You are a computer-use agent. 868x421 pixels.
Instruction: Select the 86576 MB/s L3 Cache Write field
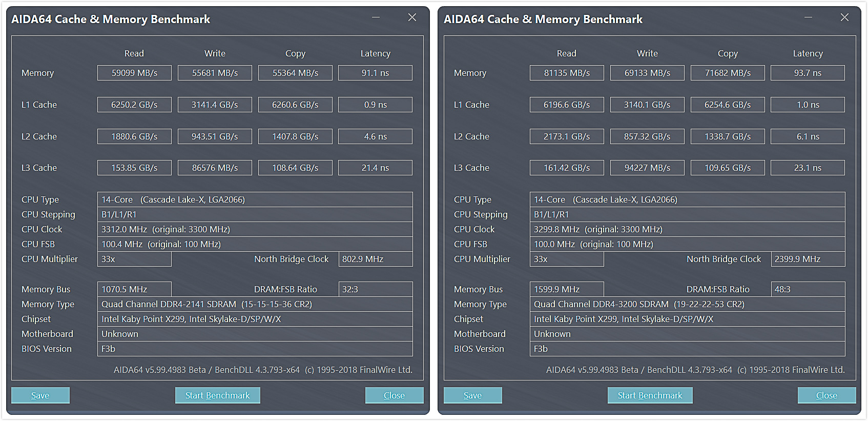(x=215, y=168)
